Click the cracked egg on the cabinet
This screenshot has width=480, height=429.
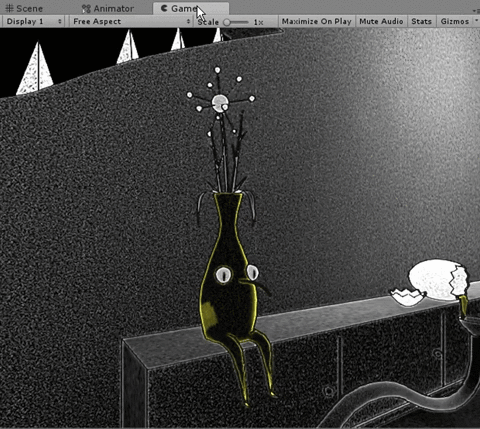click(x=438, y=279)
